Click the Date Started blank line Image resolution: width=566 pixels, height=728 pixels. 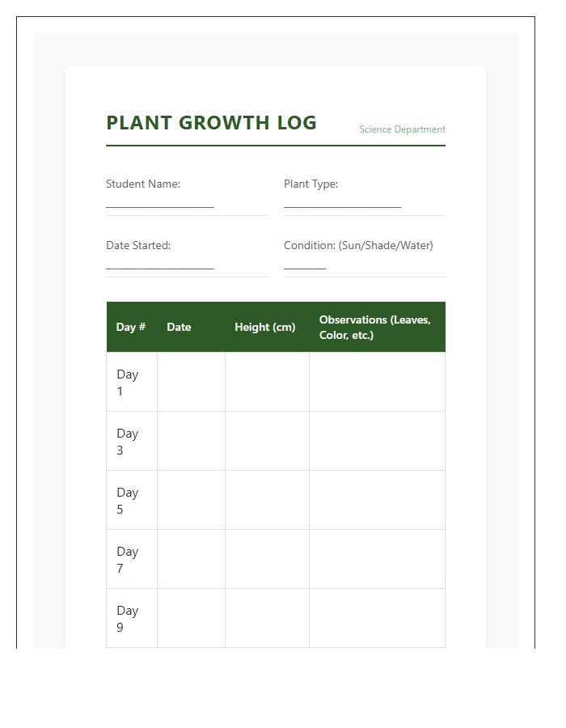pos(159,268)
